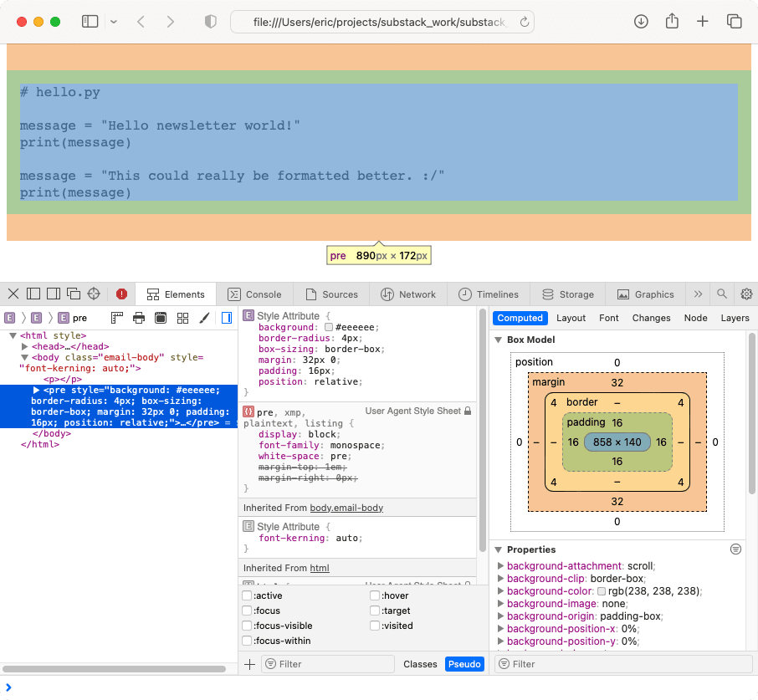This screenshot has height=700, width=758.
Task: Show the tab overview
Action: (734, 21)
